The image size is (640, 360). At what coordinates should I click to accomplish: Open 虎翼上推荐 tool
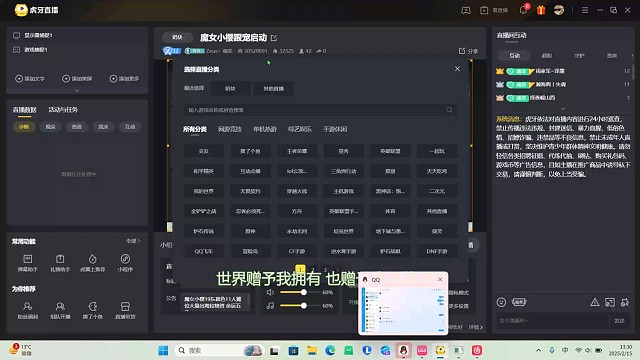point(93,263)
